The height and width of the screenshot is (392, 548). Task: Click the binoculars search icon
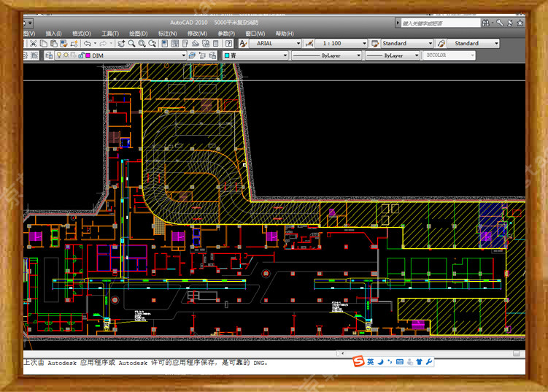486,23
